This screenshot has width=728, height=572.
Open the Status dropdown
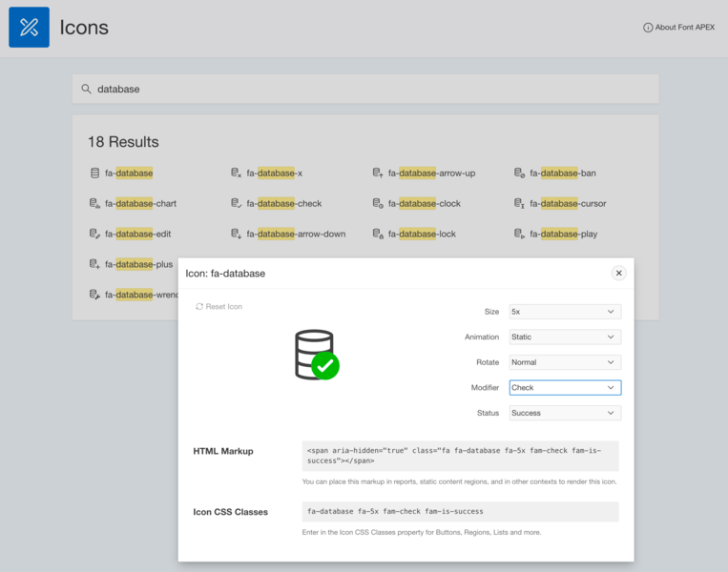point(565,413)
